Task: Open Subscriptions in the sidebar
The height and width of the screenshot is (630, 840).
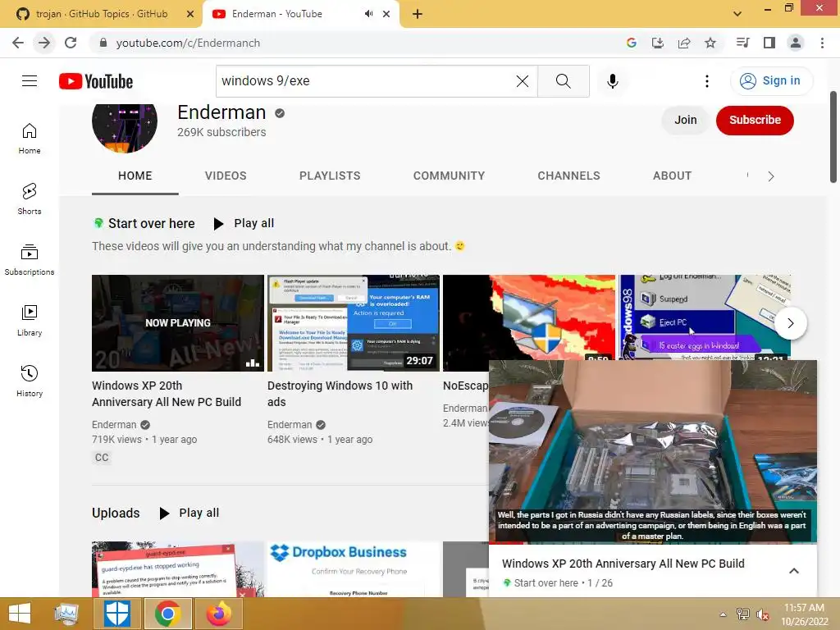Action: [30, 260]
